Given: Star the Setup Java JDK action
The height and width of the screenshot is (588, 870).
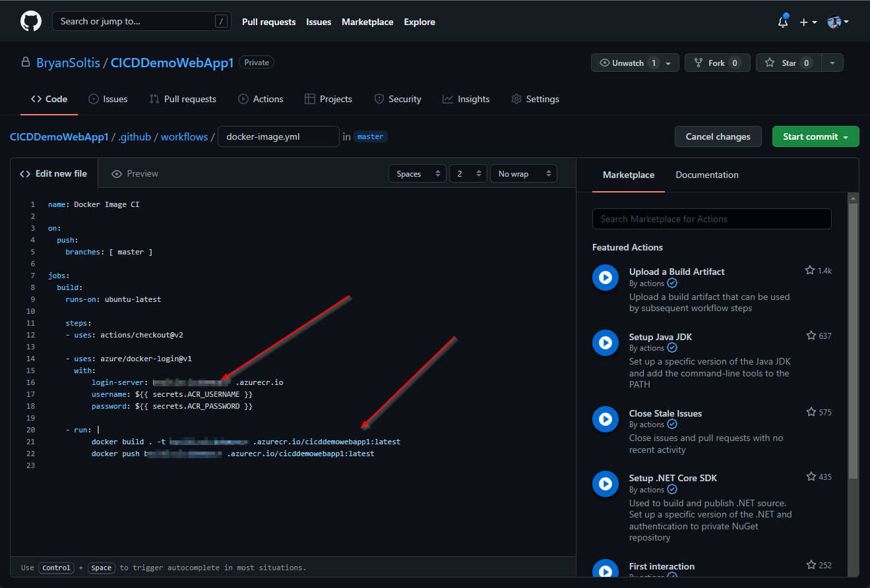Looking at the screenshot, I should pos(811,336).
